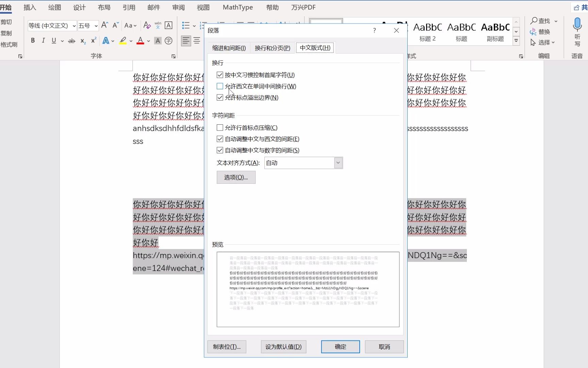This screenshot has width=588, height=368.
Task: Click 格式刷 format painter
Action: [x=9, y=45]
